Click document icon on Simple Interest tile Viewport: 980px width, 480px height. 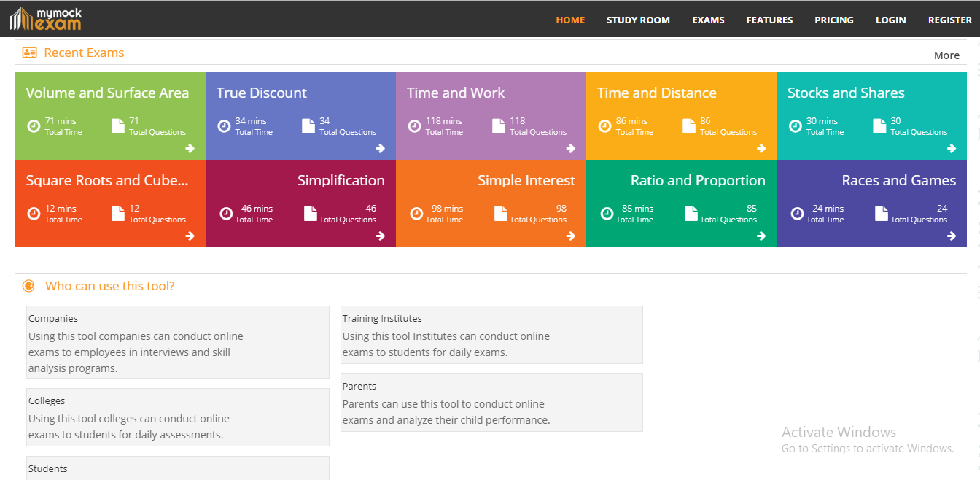pyautogui.click(x=501, y=214)
